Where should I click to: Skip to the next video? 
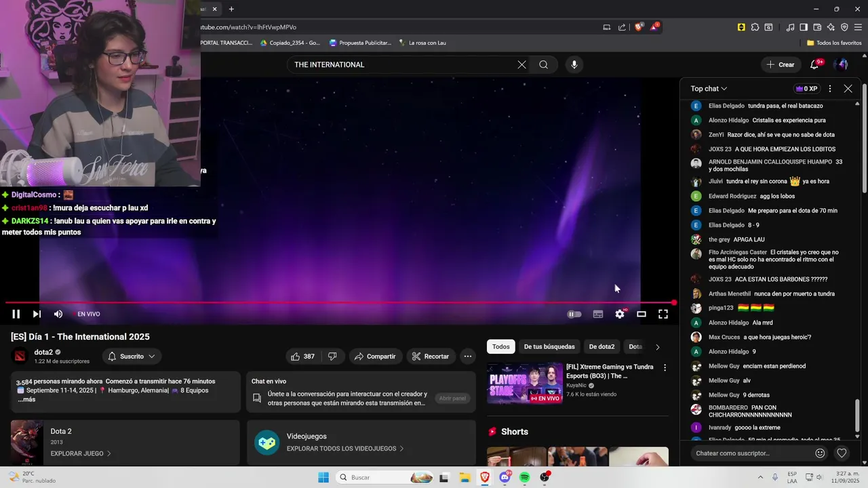tap(37, 314)
